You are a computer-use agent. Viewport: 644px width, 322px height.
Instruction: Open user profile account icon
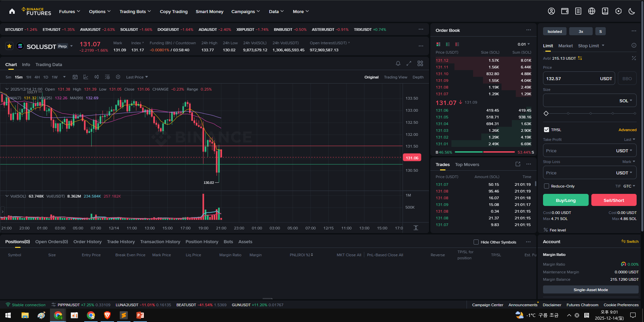551,11
